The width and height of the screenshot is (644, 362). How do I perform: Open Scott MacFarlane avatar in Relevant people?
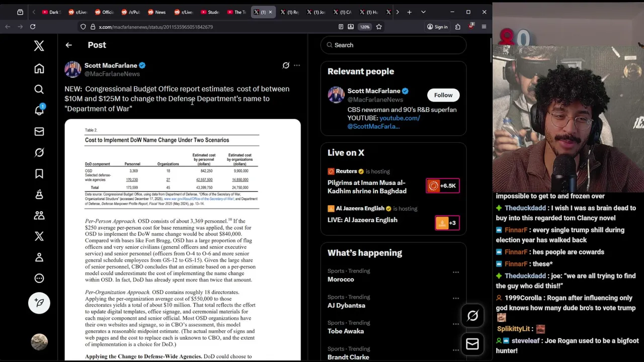(336, 95)
